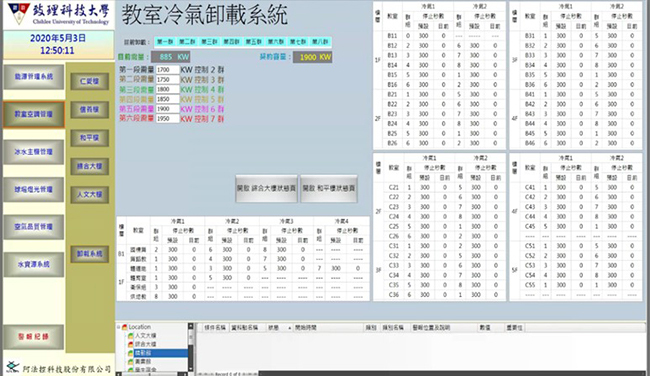Select 人文大樓 in the Location tree

[146, 336]
